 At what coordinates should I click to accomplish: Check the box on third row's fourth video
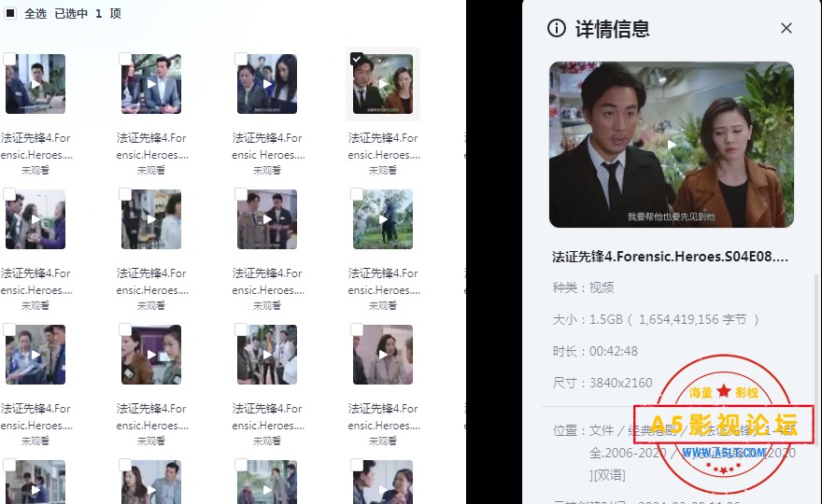click(357, 329)
